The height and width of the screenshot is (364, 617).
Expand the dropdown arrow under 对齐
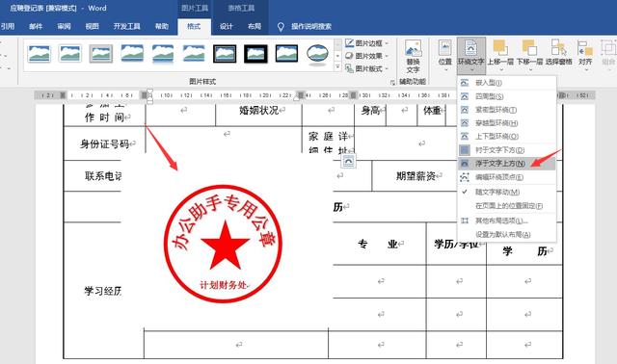coord(585,70)
